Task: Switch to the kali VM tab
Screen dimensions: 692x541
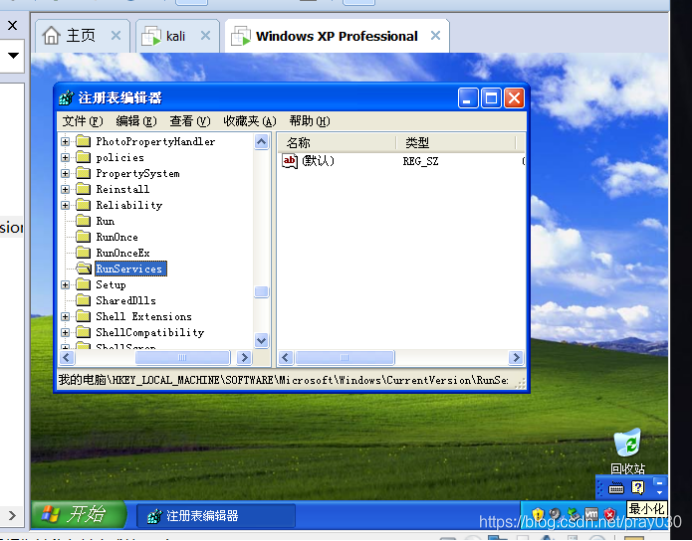Action: click(176, 36)
